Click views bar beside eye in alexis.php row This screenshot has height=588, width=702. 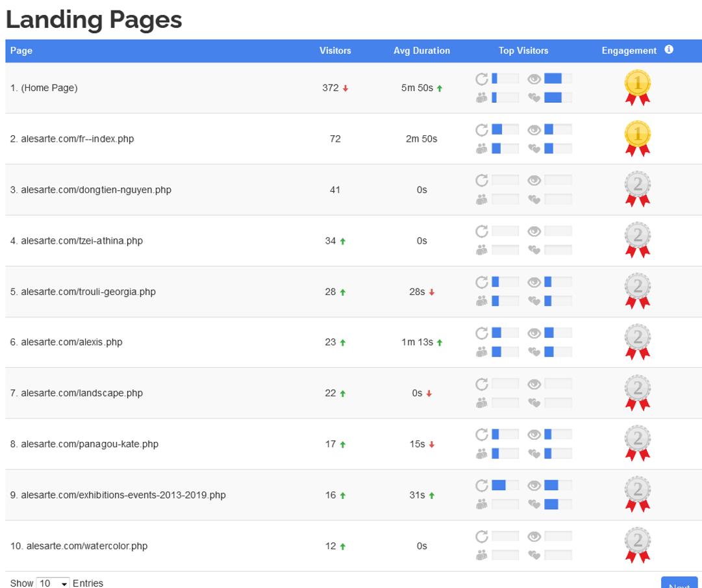(x=558, y=333)
